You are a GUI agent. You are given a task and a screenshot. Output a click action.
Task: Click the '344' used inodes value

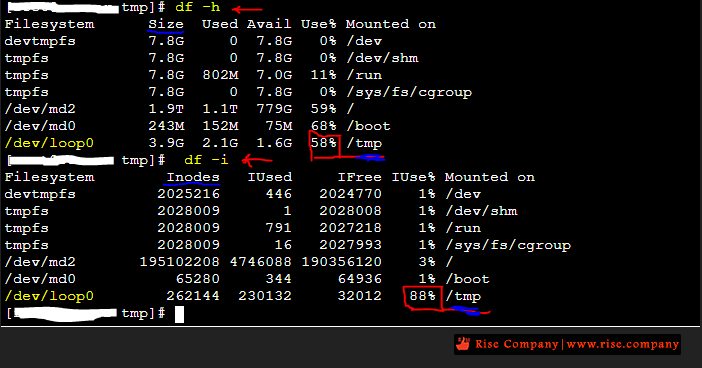pyautogui.click(x=278, y=279)
